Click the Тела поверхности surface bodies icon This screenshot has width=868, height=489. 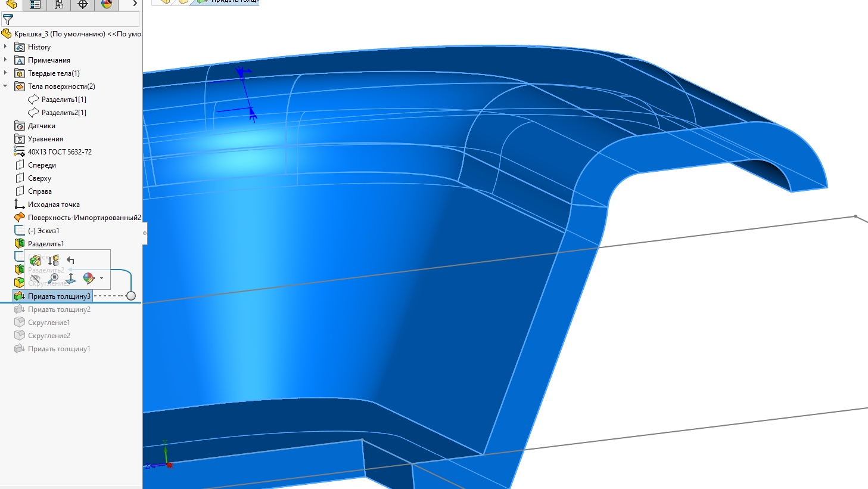20,86
